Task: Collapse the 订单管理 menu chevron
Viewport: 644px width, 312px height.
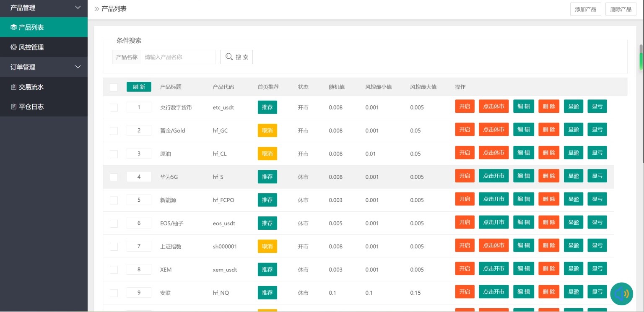Action: (78, 67)
